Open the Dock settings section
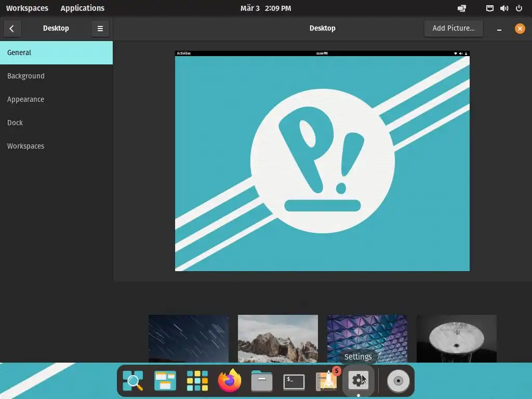The image size is (532, 399). pyautogui.click(x=56, y=123)
